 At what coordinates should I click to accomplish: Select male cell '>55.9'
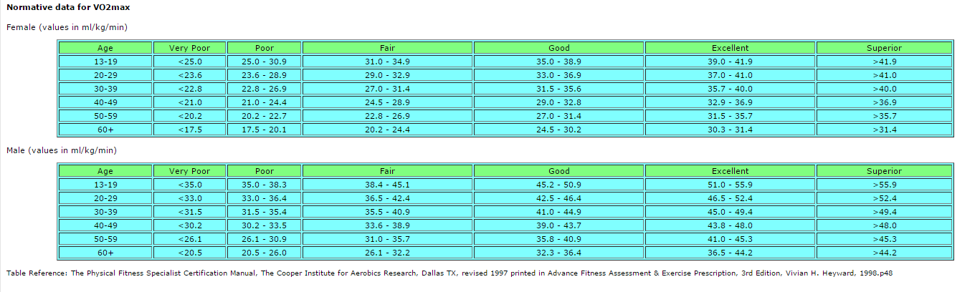pyautogui.click(x=884, y=185)
